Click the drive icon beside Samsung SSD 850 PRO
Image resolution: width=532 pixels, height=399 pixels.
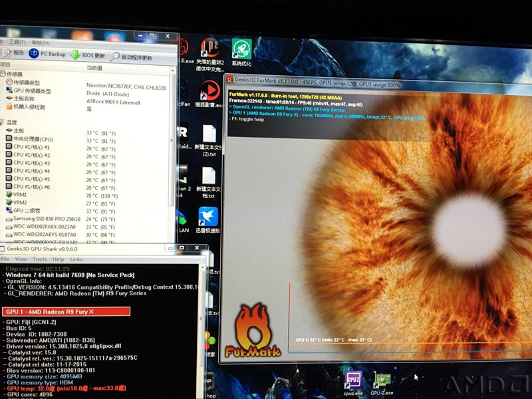(x=9, y=219)
